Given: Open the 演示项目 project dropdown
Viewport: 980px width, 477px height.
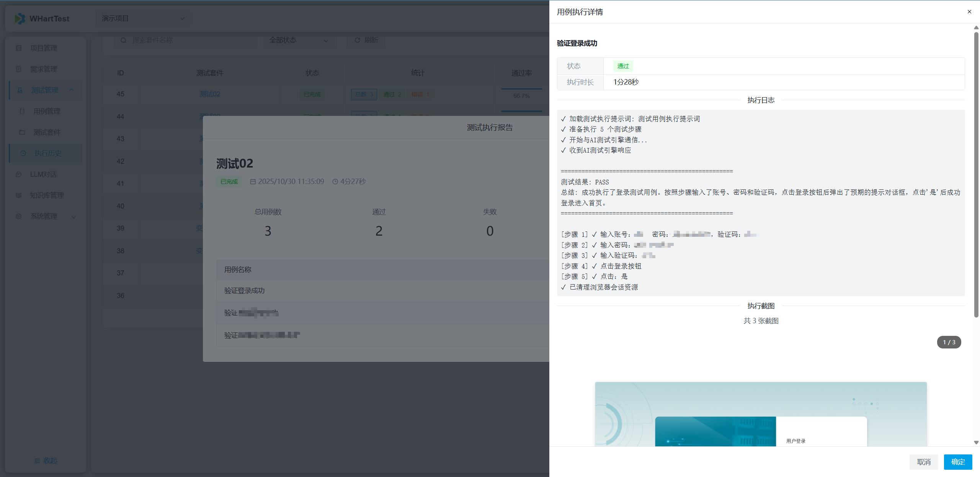Looking at the screenshot, I should pos(143,18).
